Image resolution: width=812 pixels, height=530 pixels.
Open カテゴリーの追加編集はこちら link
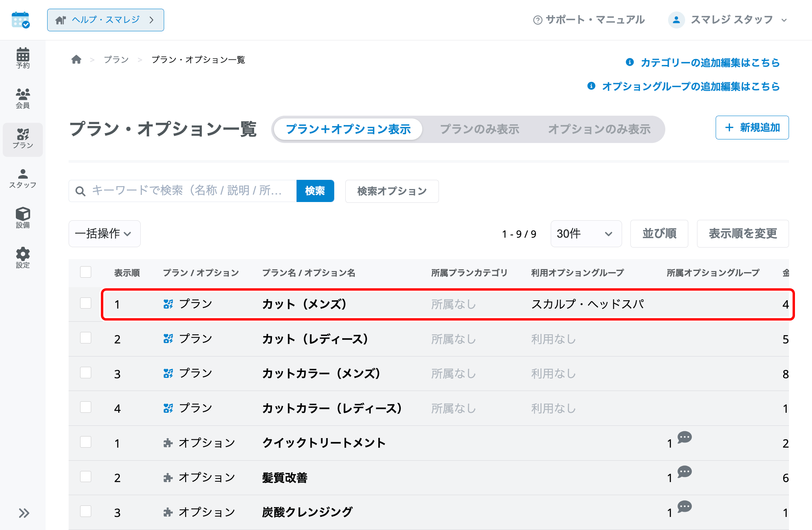coord(710,63)
